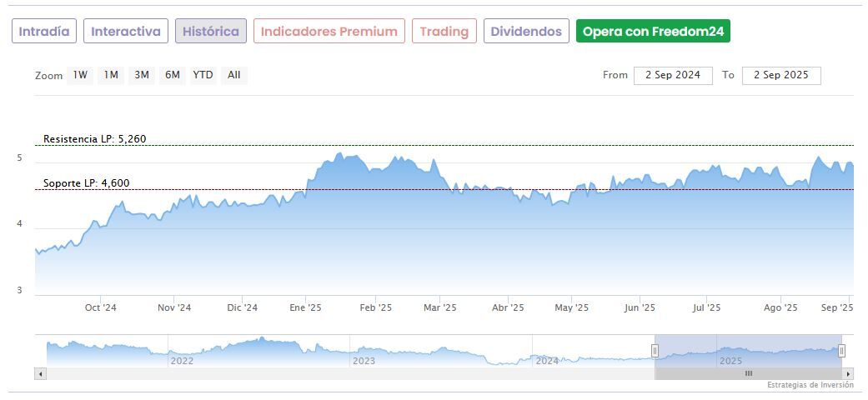Click the navigator scrollbar left arrow

pyautogui.click(x=40, y=373)
